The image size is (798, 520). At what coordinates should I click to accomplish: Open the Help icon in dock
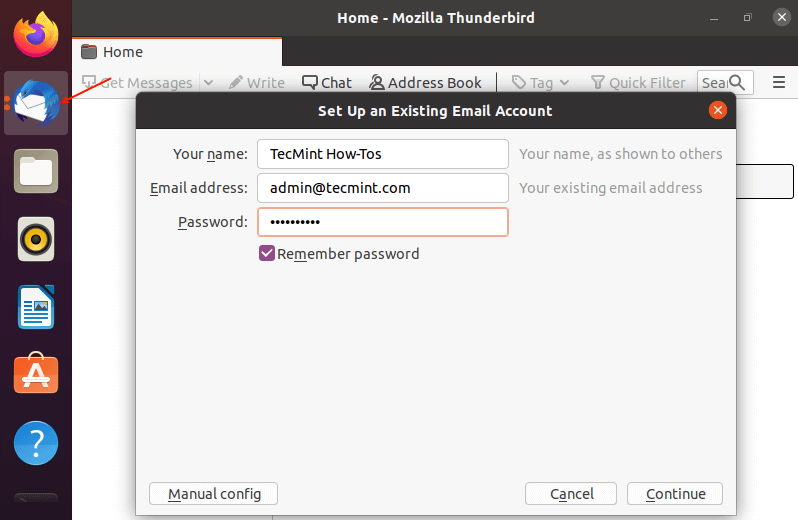coord(36,443)
